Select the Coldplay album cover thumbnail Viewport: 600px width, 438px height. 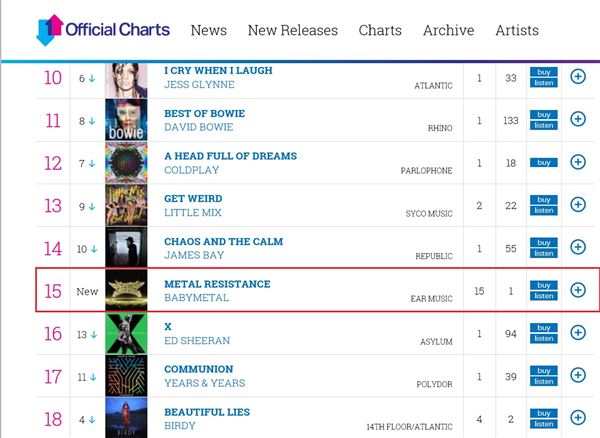[x=126, y=163]
